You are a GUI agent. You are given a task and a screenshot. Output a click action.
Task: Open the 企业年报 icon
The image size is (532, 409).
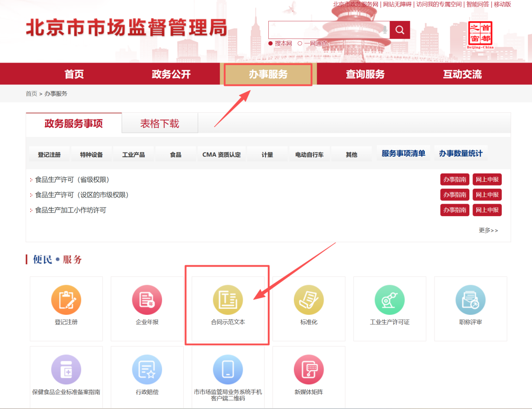(x=147, y=300)
